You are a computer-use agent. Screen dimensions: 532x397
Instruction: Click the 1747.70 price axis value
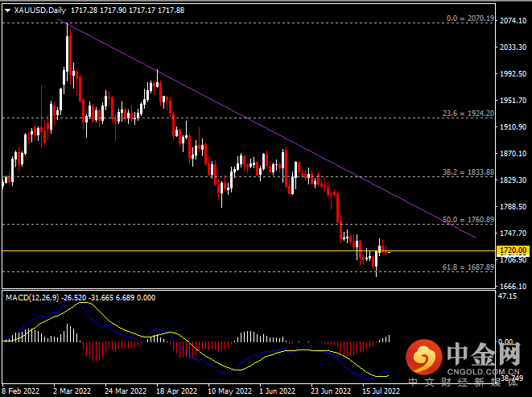pos(513,234)
